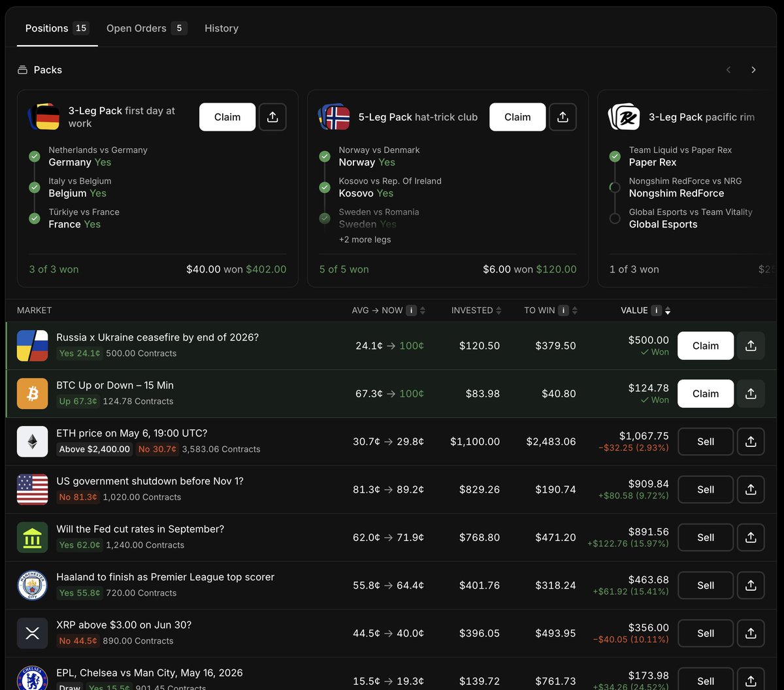
Task: Open the Haaland Premier League top scorer market
Action: pos(165,577)
